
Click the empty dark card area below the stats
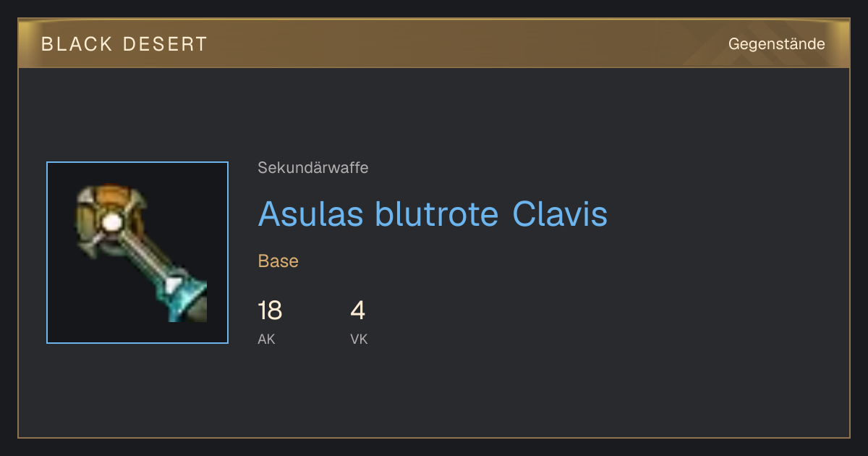pos(434,394)
